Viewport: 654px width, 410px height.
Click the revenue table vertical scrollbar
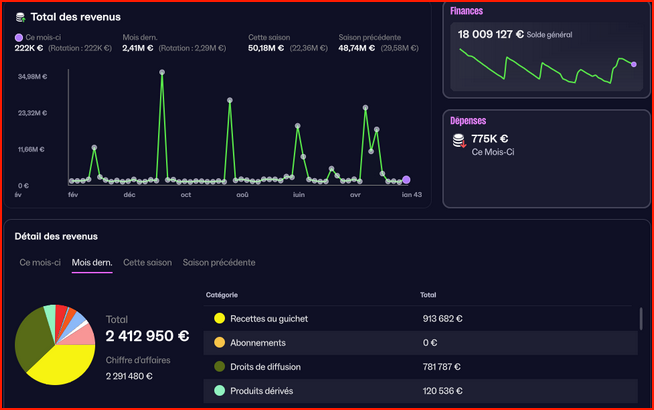click(x=640, y=318)
